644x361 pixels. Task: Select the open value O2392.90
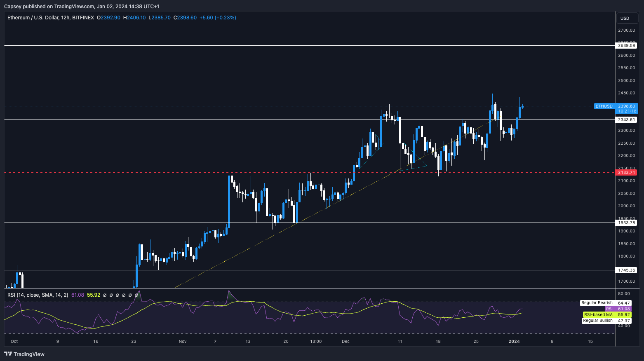tap(108, 18)
